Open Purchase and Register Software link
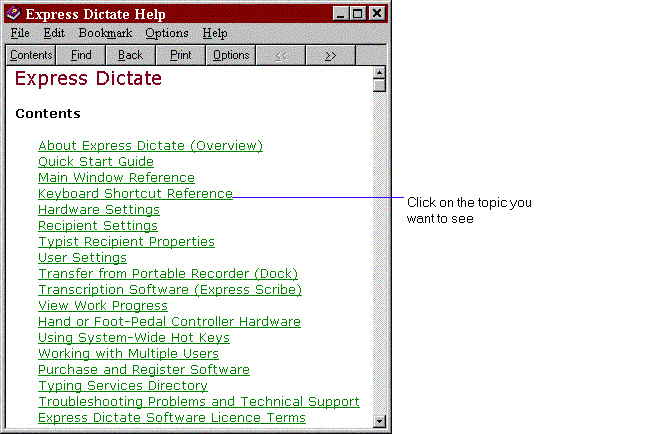The height and width of the screenshot is (434, 667). click(x=144, y=370)
